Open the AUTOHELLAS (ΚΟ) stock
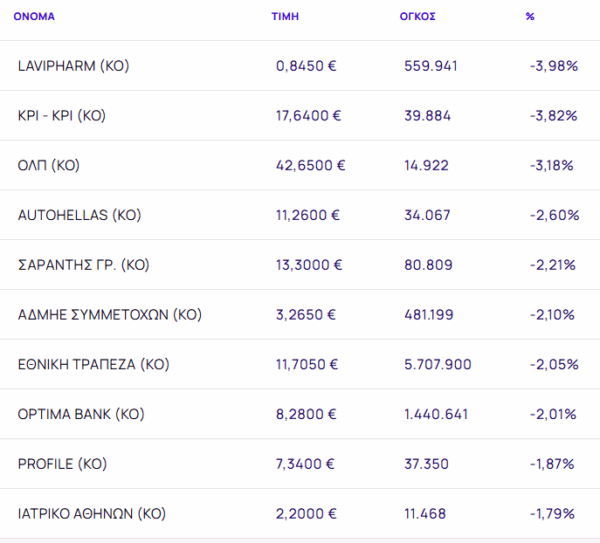This screenshot has height=543, width=600. click(x=80, y=215)
